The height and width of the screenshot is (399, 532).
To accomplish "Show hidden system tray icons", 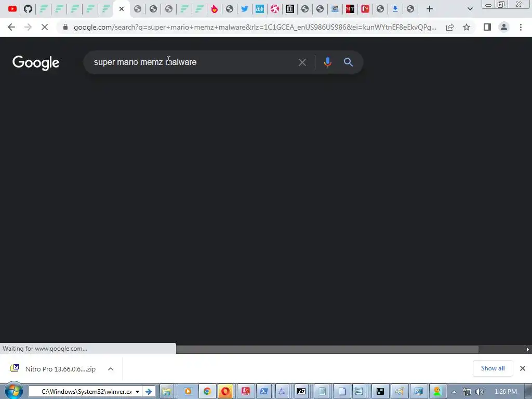I will click(454, 392).
